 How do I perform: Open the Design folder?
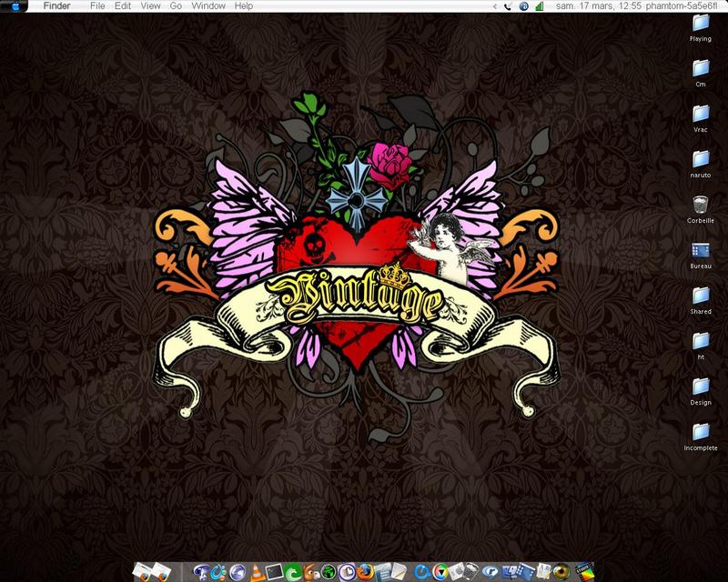(700, 386)
